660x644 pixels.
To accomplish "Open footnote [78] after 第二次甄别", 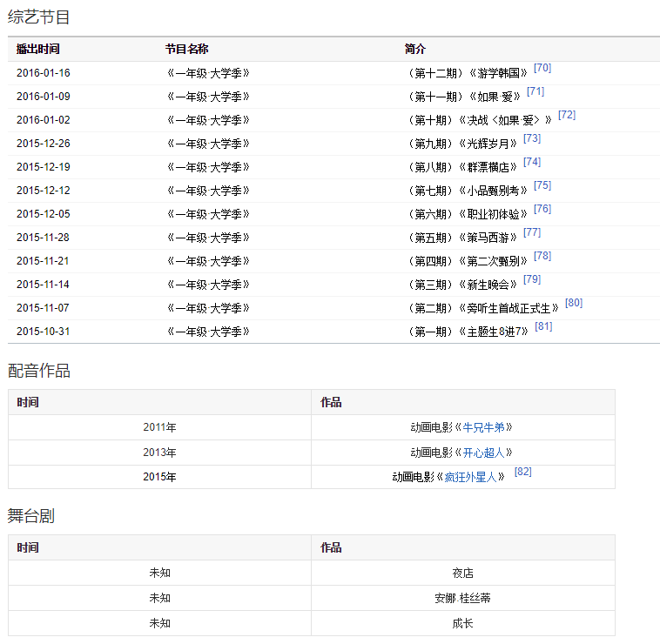I will 542,256.
